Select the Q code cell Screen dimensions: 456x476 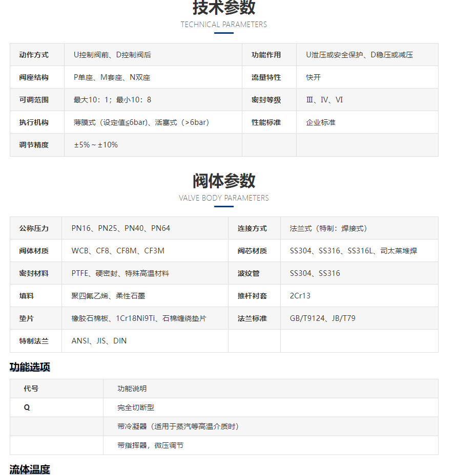(x=27, y=407)
